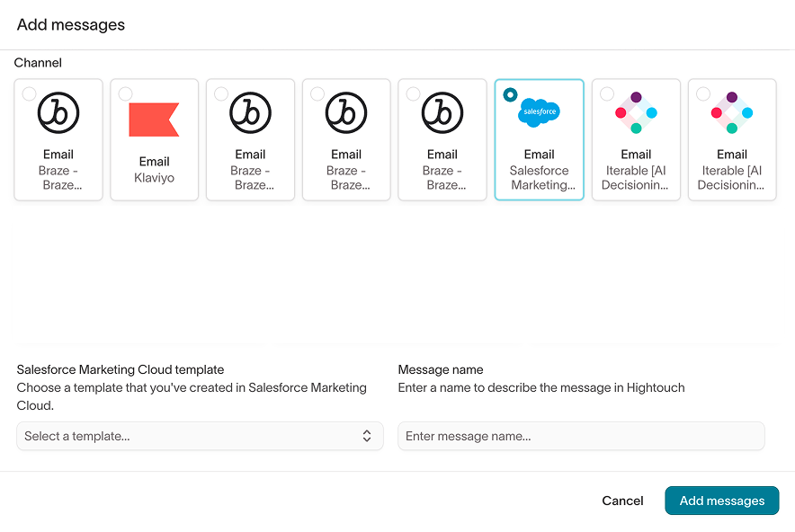795x532 pixels.
Task: Focus the Enter message name field
Action: tap(581, 436)
